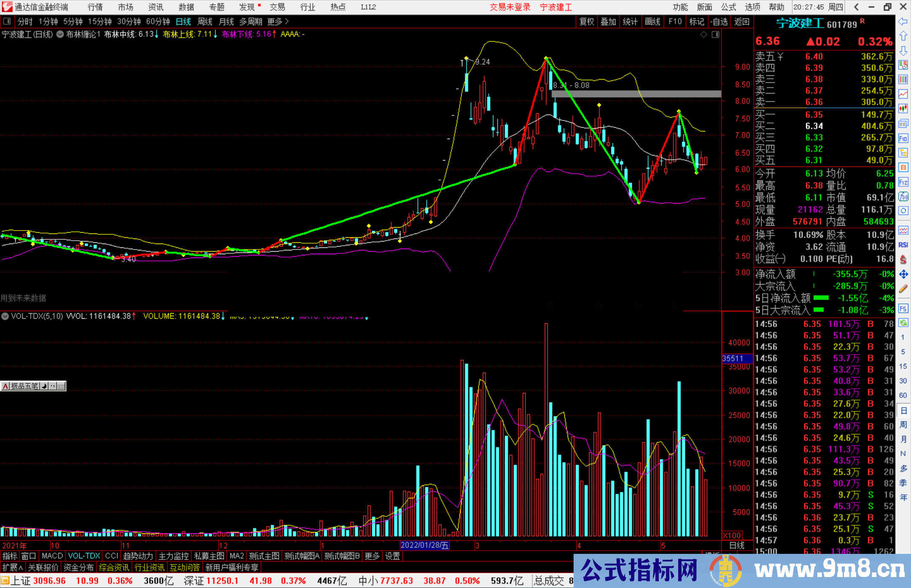Expand the 更多 periods chevron
The width and height of the screenshot is (911, 588).
(287, 21)
